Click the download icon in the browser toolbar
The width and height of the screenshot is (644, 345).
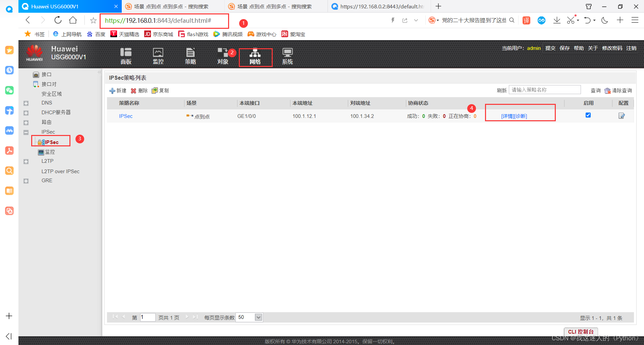557,20
